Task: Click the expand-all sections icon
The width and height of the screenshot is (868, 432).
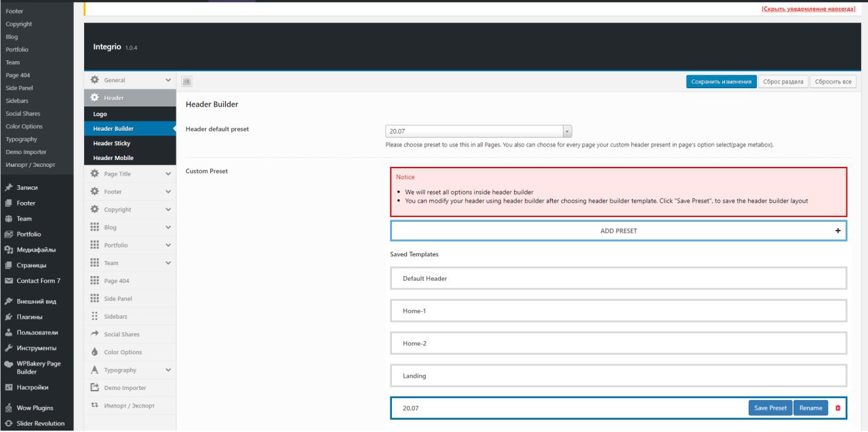Action: [x=187, y=81]
